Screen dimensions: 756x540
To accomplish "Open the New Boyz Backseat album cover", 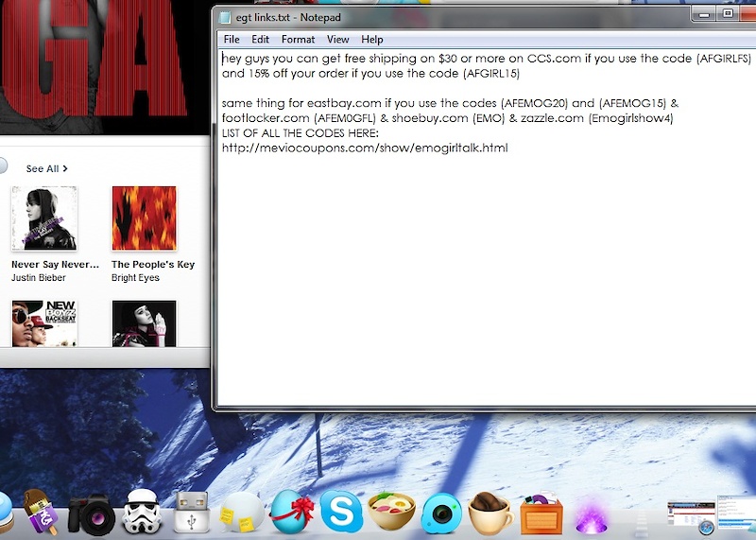I will click(x=44, y=323).
